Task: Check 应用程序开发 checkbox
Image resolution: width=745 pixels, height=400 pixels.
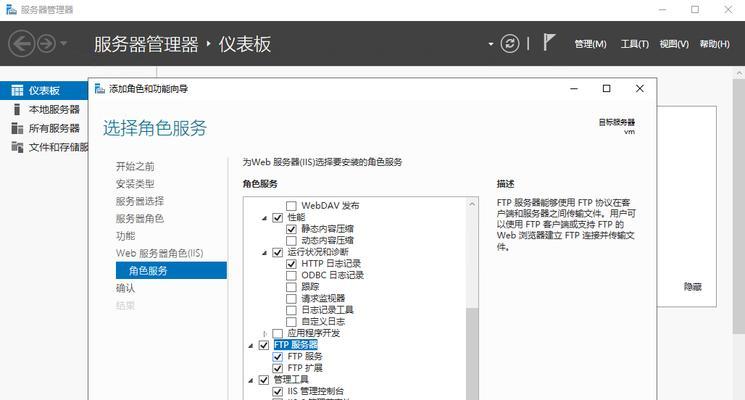Action: pyautogui.click(x=277, y=333)
